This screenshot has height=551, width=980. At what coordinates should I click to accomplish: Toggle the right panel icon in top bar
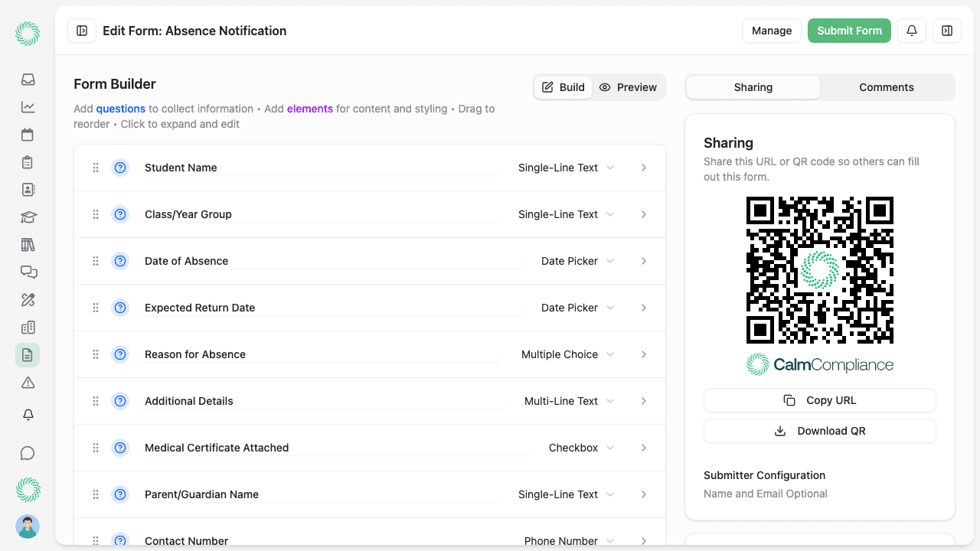(x=947, y=31)
